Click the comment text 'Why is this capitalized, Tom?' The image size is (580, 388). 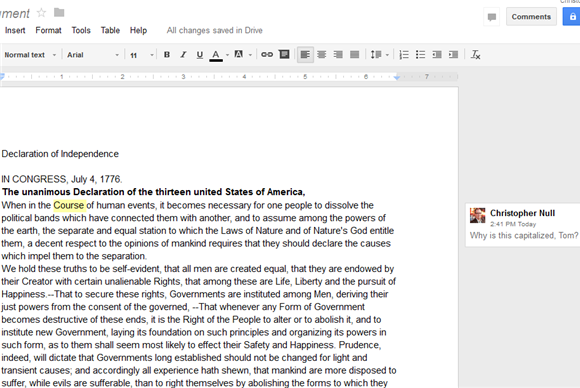click(524, 236)
